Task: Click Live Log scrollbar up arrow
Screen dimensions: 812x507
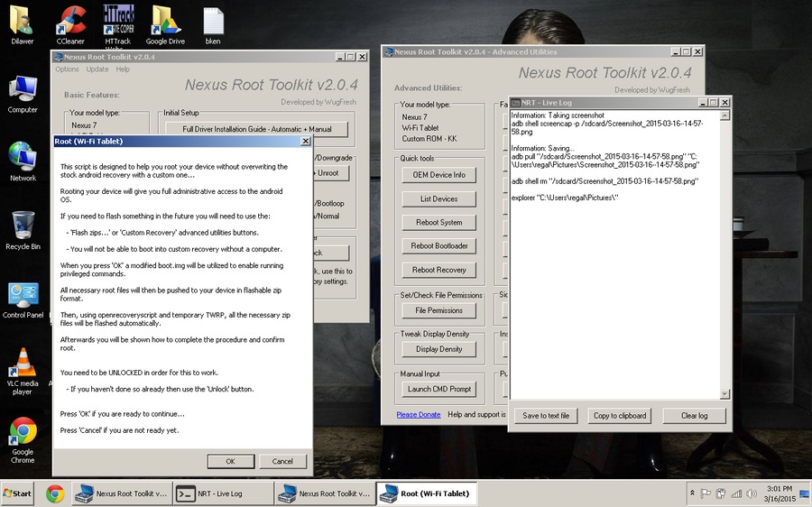Action: (725, 115)
